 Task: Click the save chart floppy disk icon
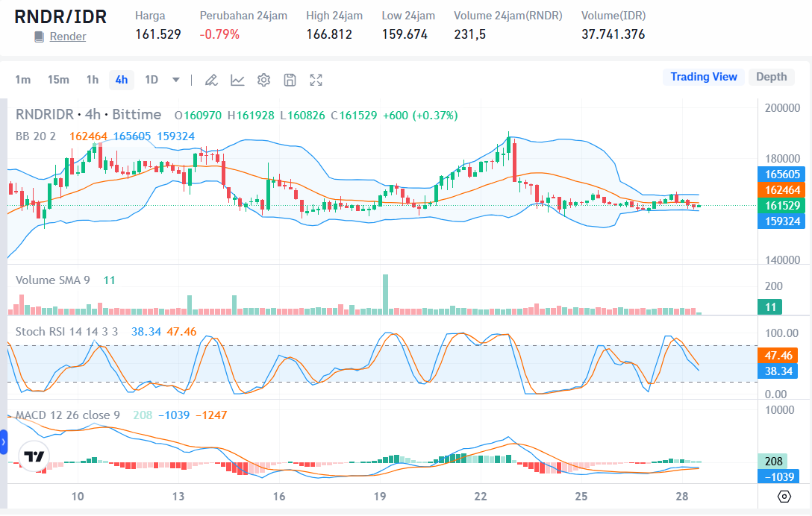[290, 80]
